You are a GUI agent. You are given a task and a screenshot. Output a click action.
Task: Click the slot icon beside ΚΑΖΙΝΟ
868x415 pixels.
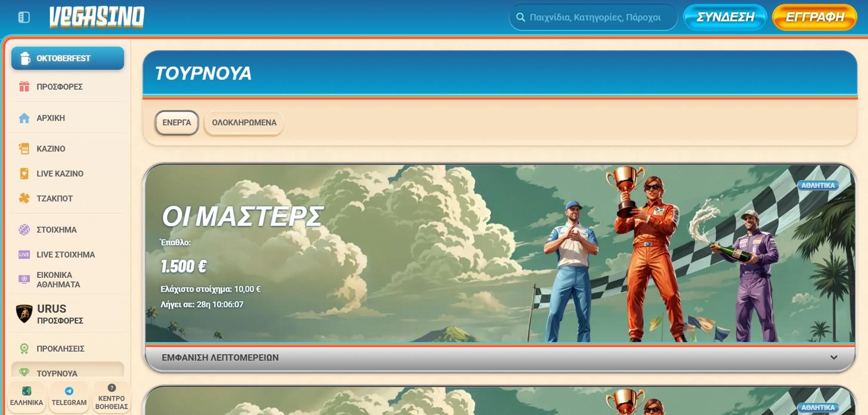(x=24, y=148)
